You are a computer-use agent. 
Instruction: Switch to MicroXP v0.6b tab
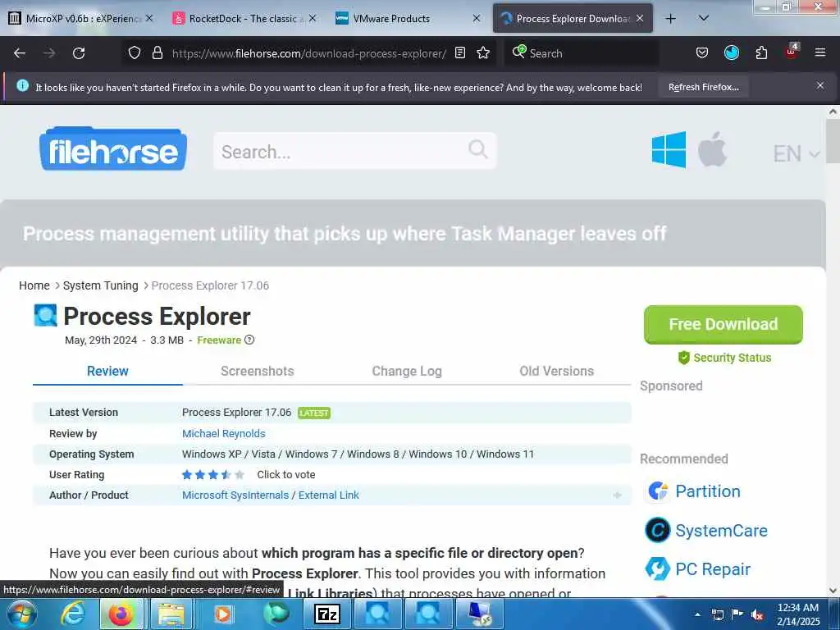coord(80,19)
